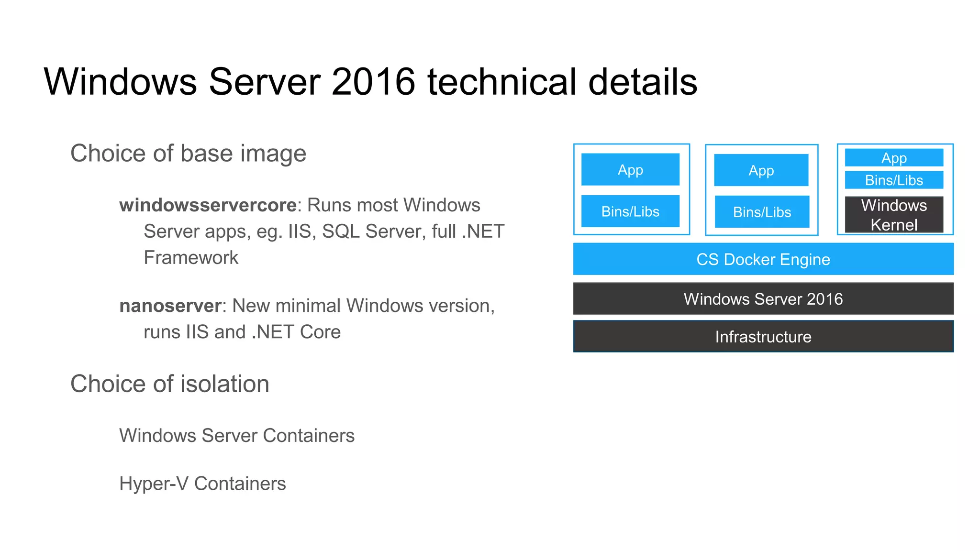Select the 'Windows Server 2016' dark bar
Viewport: 980px width, 551px height.
point(763,298)
